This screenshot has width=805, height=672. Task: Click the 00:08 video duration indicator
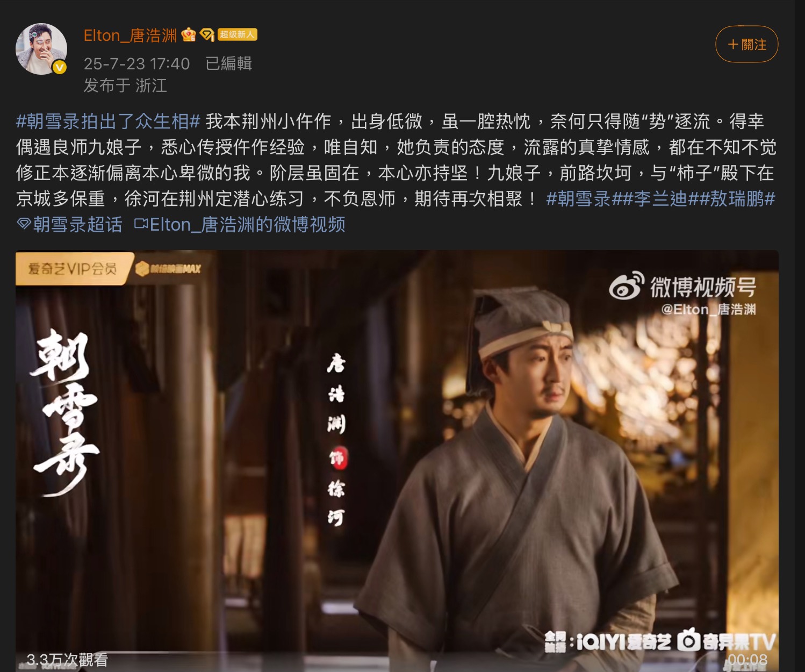coord(747,660)
